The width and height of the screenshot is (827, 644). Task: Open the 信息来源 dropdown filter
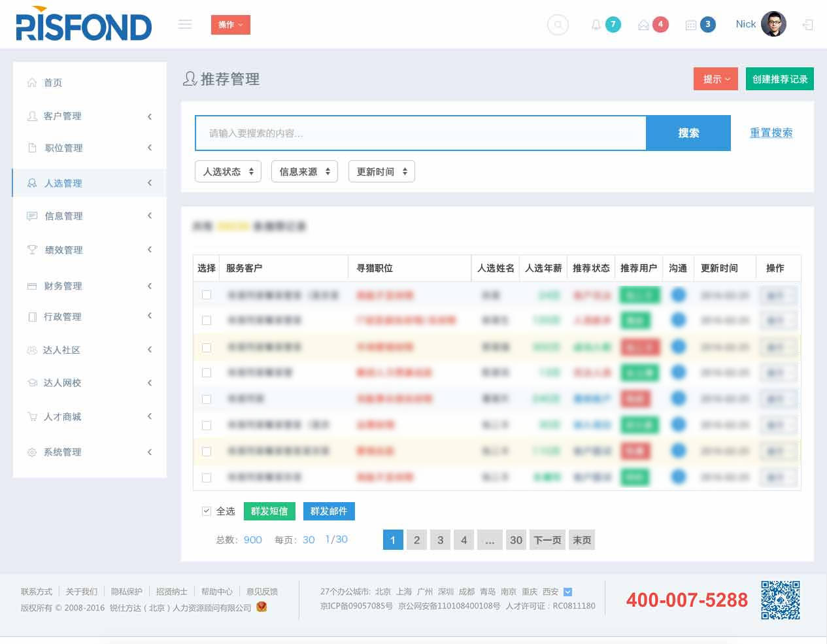(304, 171)
